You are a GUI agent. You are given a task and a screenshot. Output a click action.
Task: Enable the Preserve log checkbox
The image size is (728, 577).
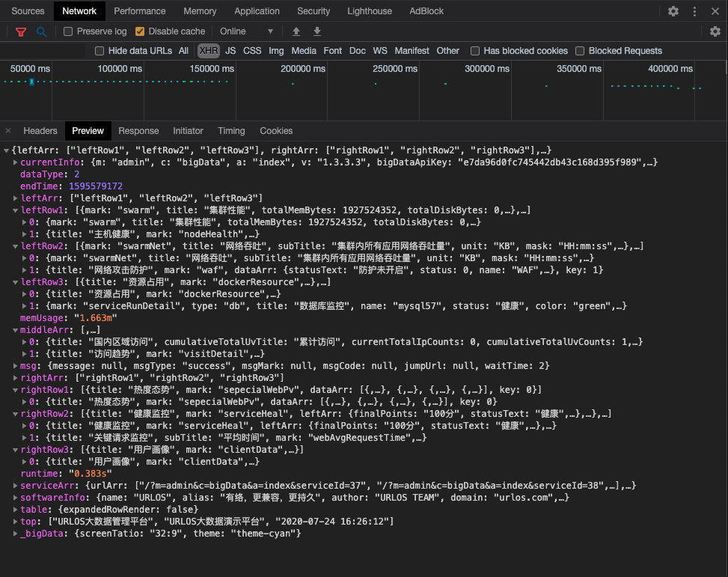point(69,31)
